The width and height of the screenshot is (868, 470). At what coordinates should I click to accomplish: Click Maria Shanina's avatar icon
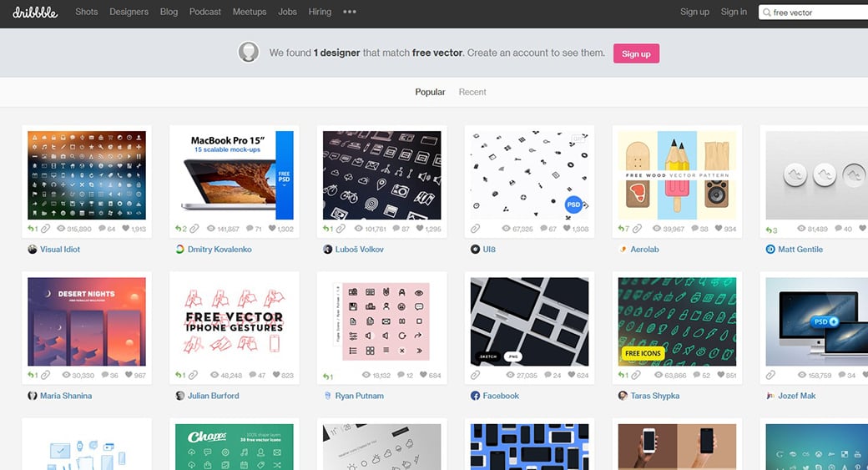click(33, 396)
